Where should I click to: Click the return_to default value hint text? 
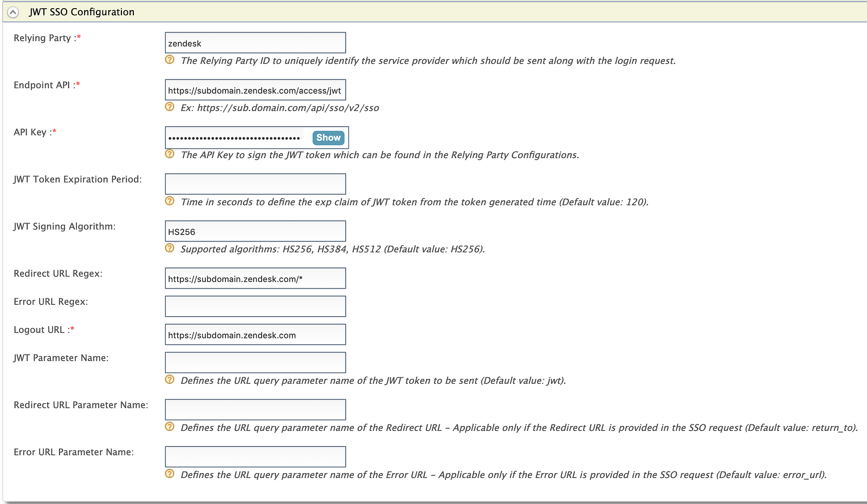pos(519,428)
